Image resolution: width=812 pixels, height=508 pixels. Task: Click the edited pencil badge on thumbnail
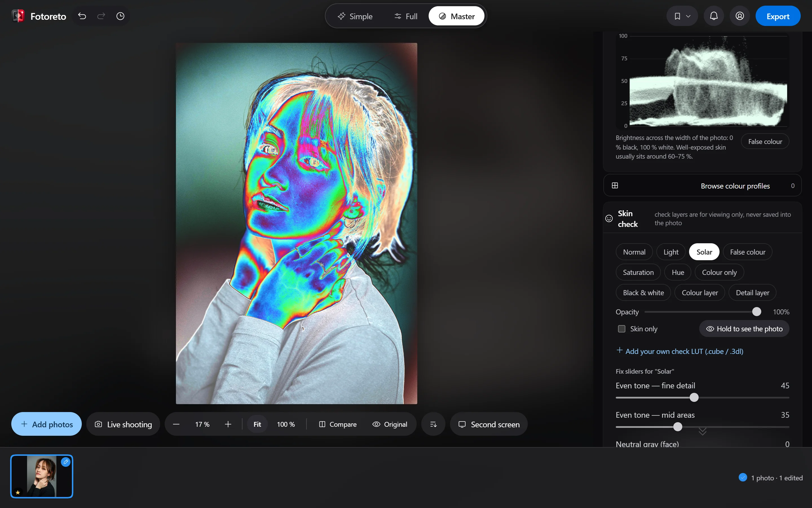point(66,462)
